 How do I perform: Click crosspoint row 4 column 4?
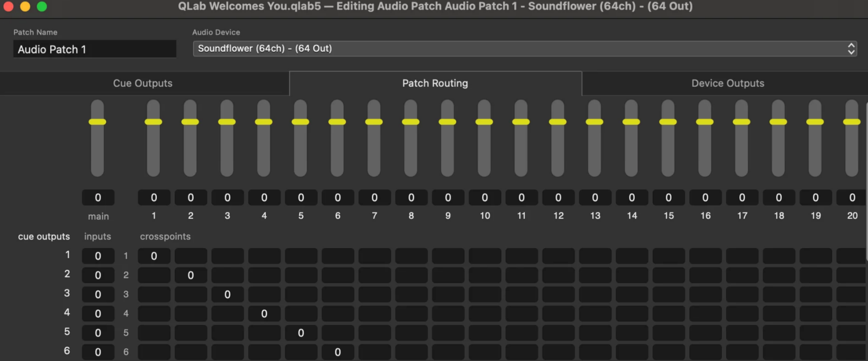point(264,313)
